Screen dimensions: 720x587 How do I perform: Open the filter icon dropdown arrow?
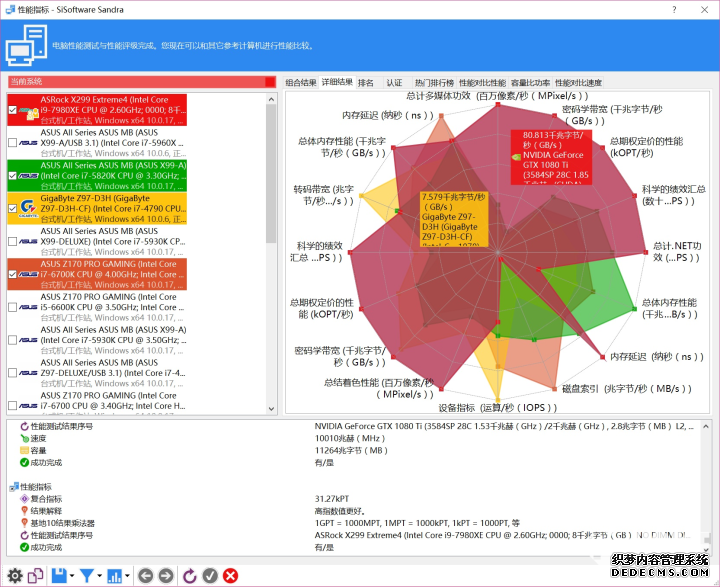point(99,576)
